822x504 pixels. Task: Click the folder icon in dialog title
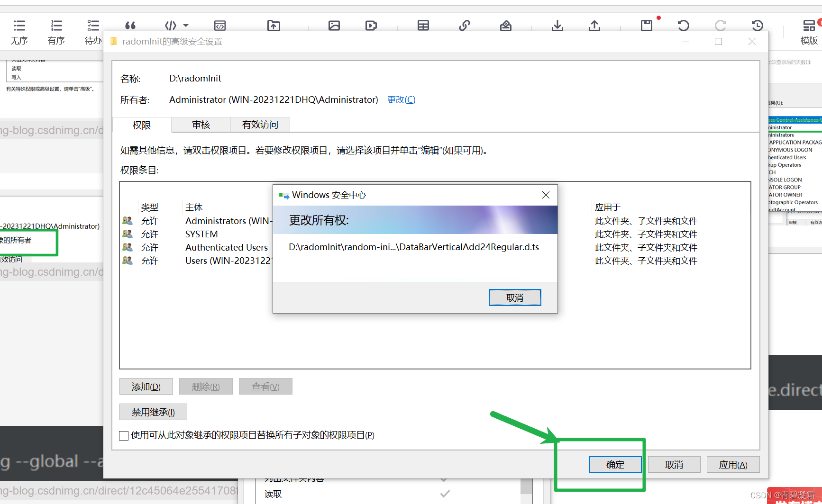tap(114, 42)
